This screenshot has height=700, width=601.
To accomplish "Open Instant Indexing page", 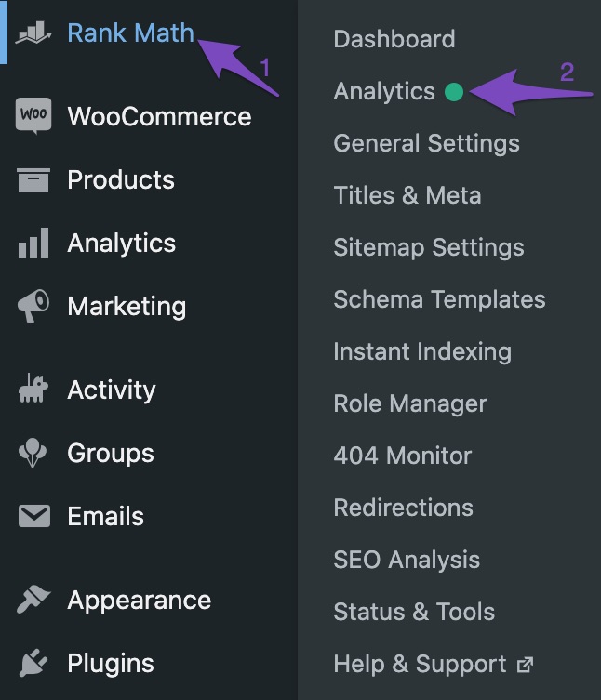I will (422, 351).
